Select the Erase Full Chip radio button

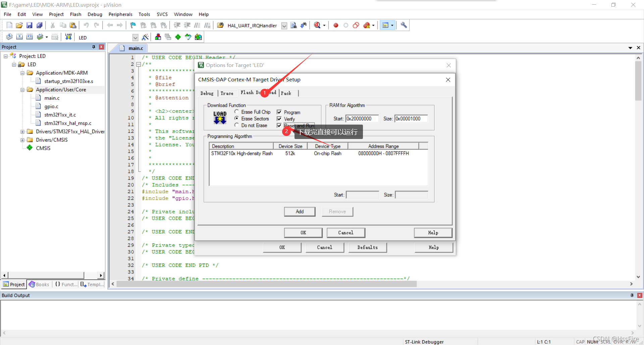pyautogui.click(x=237, y=112)
